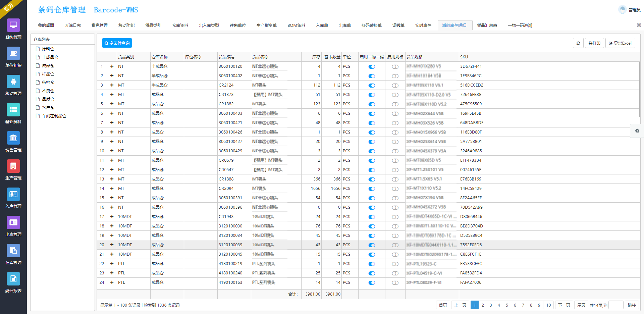Image resolution: width=644 pixels, height=314 pixels.
Task: Toggle 启用一物一码 for SKU 3D672F441
Action: pyautogui.click(x=372, y=67)
